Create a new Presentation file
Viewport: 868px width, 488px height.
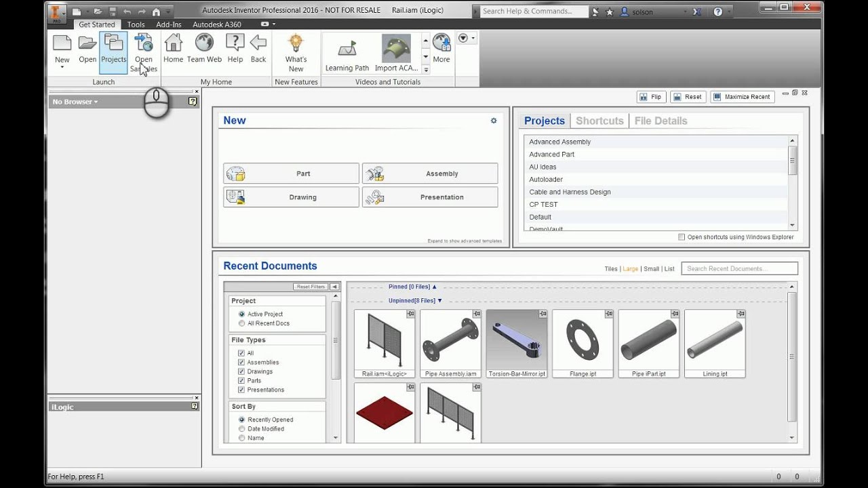coord(430,197)
